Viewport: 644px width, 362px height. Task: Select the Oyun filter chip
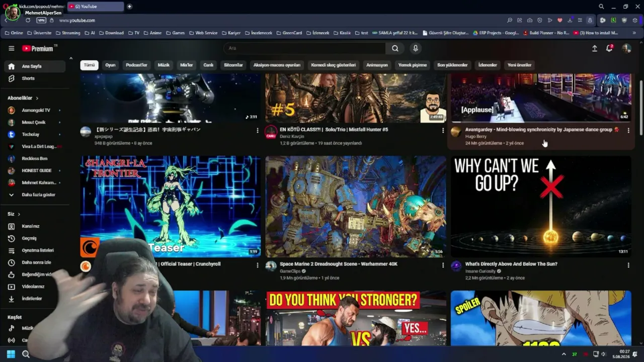(110, 65)
